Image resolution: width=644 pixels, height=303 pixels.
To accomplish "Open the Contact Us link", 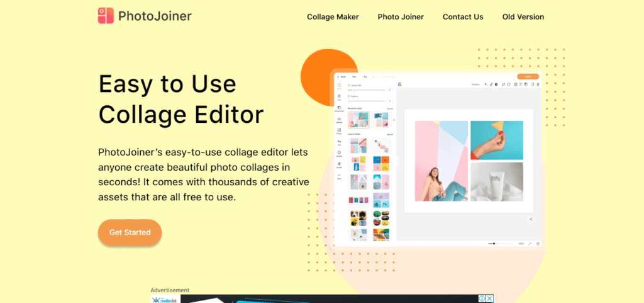I will [463, 17].
